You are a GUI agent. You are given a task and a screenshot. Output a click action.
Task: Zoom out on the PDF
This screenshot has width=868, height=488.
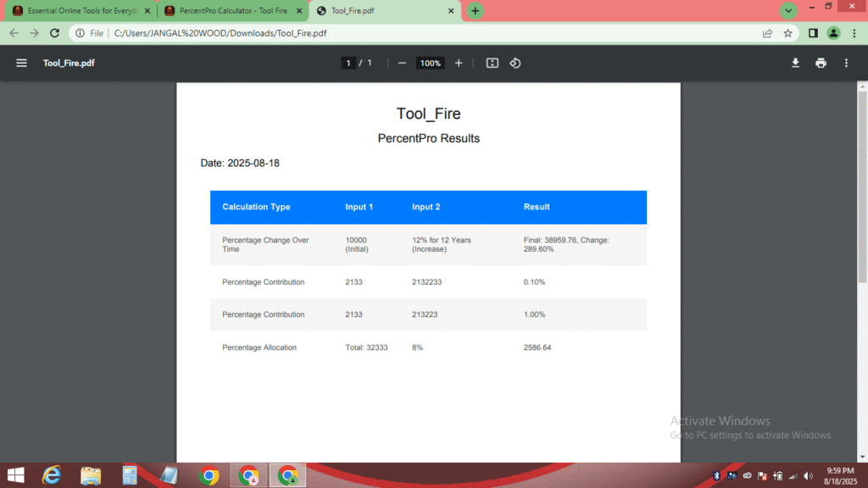tap(401, 63)
